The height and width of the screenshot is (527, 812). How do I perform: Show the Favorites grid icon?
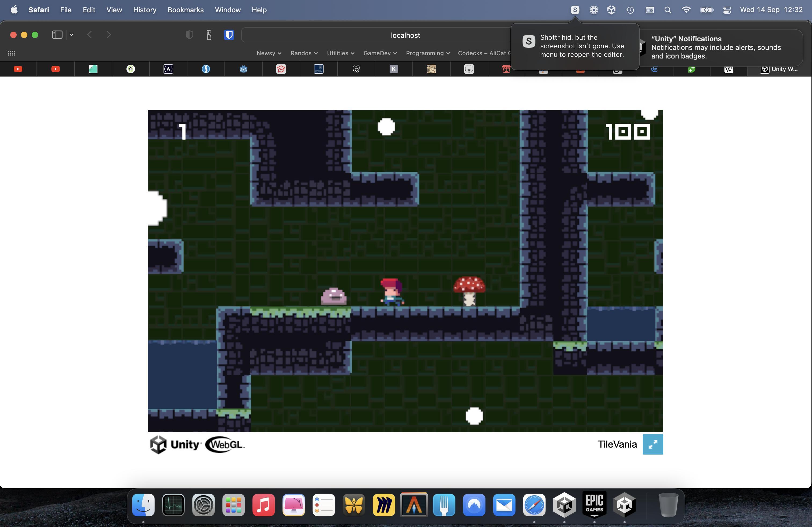point(11,53)
